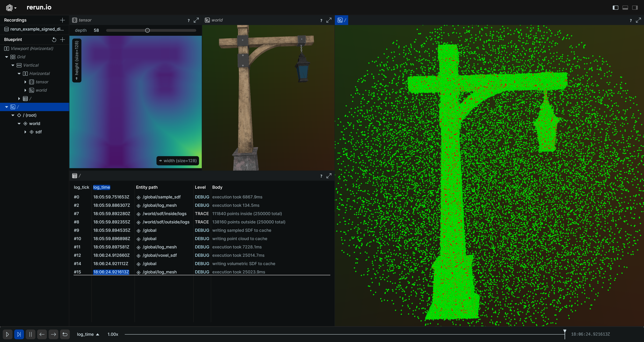This screenshot has height=342, width=644.
Task: Select the Vertical container icon
Action: [19, 65]
